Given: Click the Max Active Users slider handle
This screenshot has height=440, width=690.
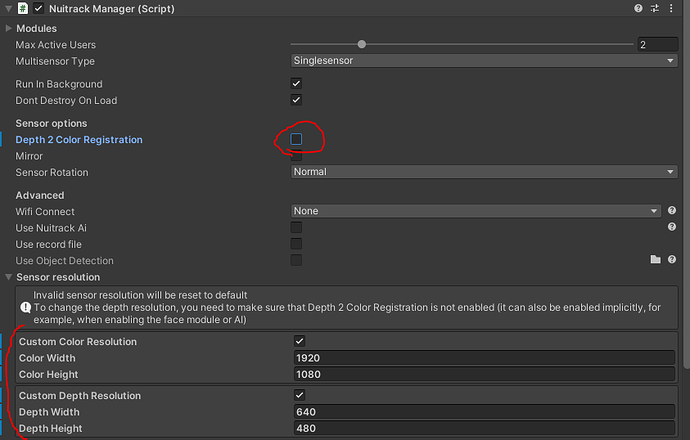Looking at the screenshot, I should tap(362, 44).
